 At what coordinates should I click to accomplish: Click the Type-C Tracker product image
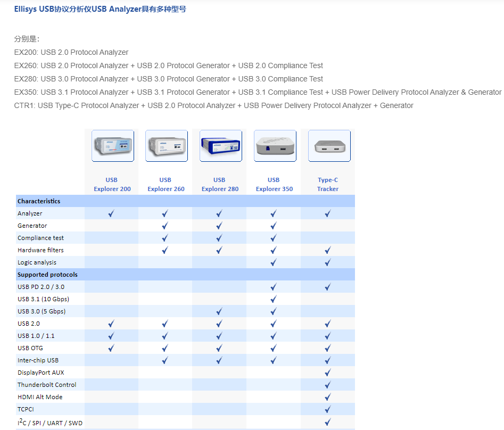pos(329,146)
